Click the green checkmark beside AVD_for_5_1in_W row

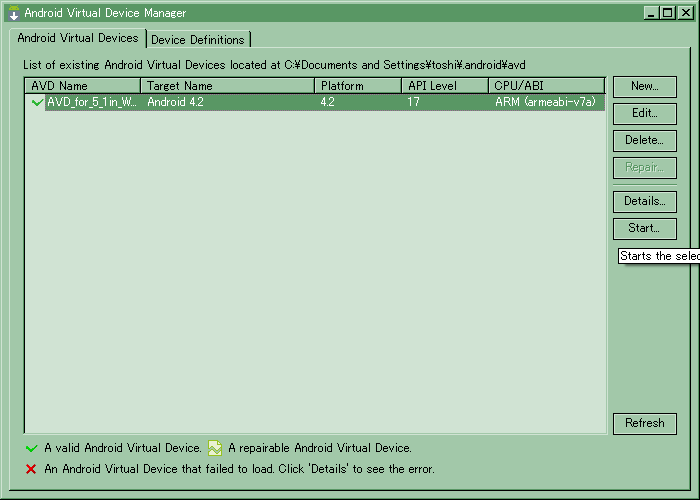(37, 103)
